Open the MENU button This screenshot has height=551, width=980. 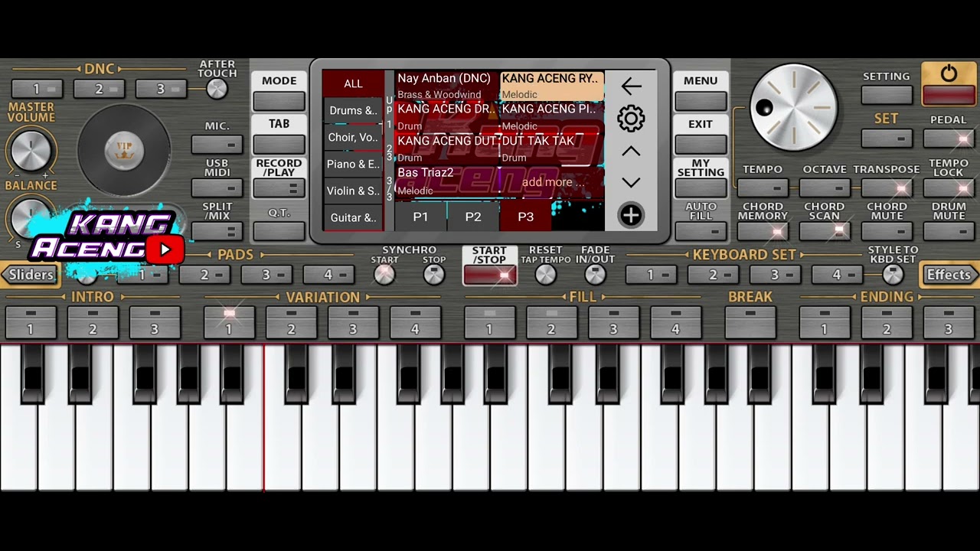[701, 100]
